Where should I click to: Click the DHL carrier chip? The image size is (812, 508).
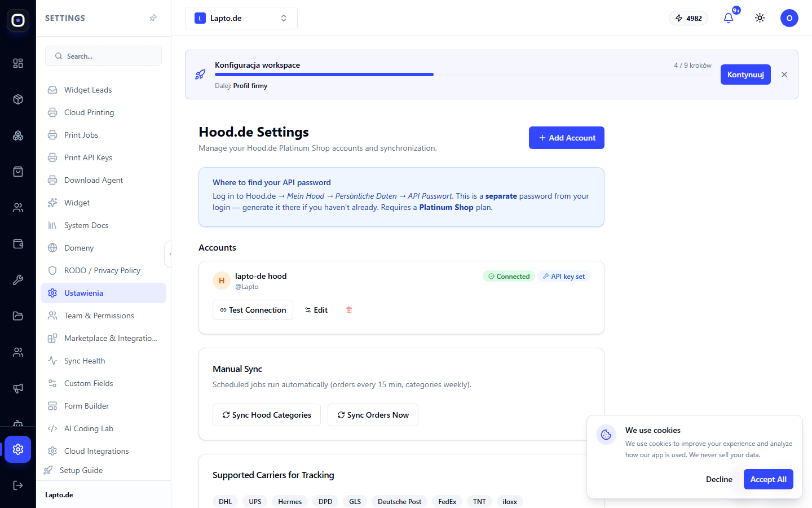point(226,501)
